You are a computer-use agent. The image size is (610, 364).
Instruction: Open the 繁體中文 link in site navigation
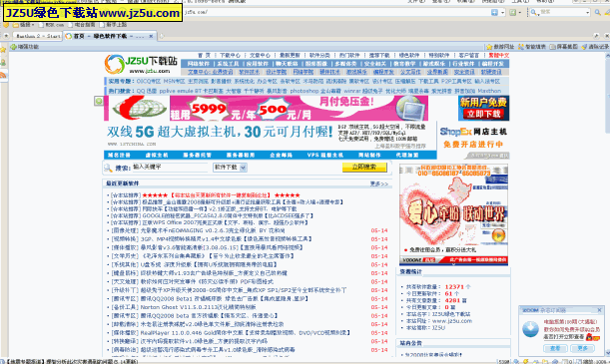point(499,55)
